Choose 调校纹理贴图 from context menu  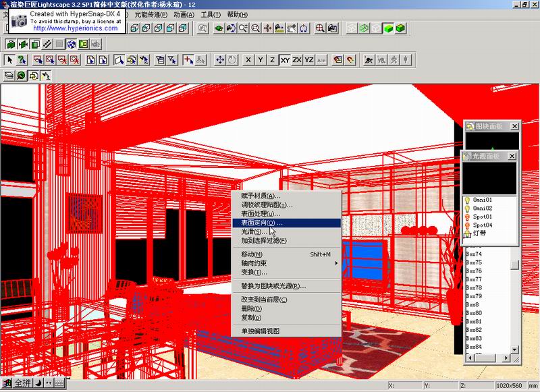(287, 205)
